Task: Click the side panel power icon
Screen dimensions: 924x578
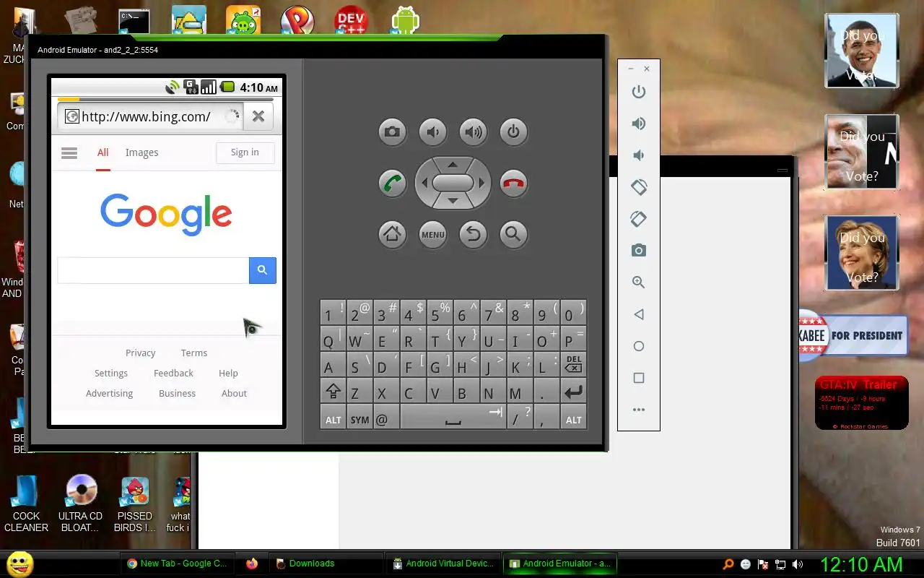Action: click(x=638, y=92)
